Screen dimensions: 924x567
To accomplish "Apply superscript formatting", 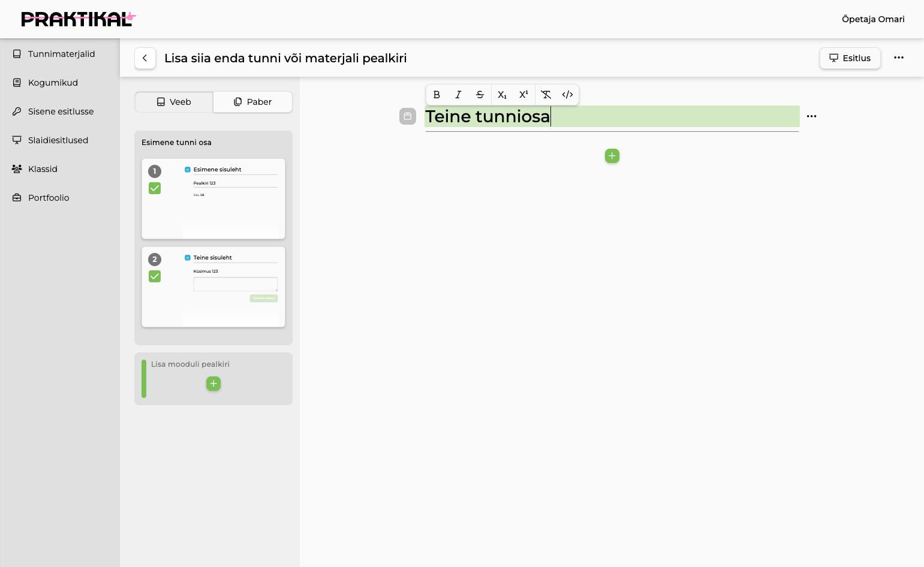I will (523, 95).
